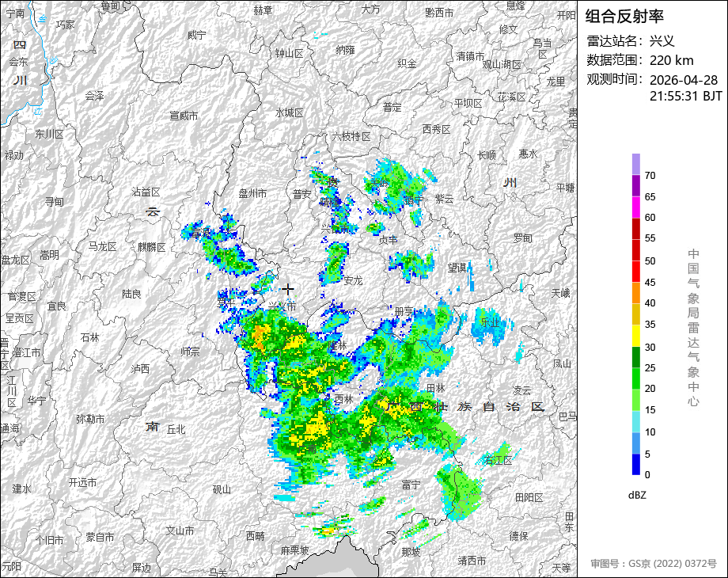
Task: Click the 砚山 map label
Action: tap(222, 489)
